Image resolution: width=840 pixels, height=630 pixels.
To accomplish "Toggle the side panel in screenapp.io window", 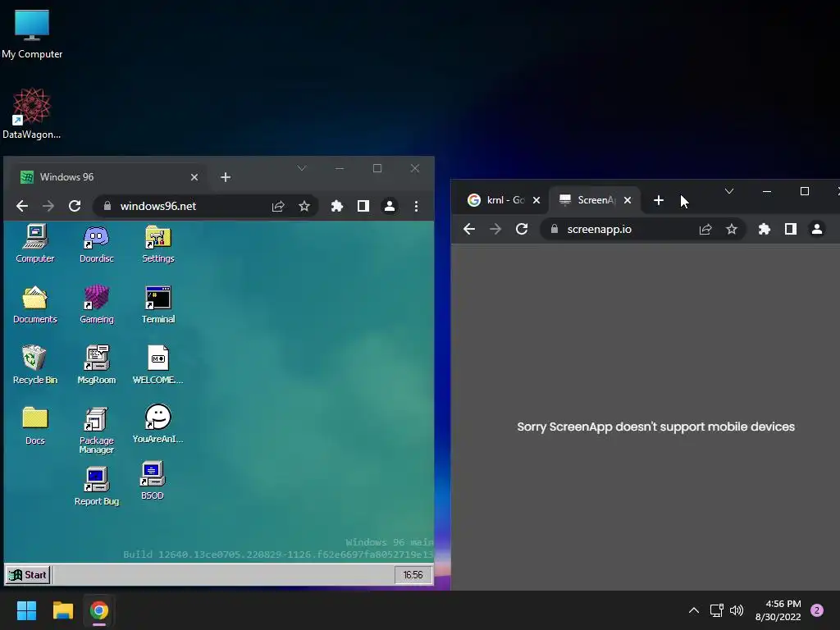I will [791, 230].
